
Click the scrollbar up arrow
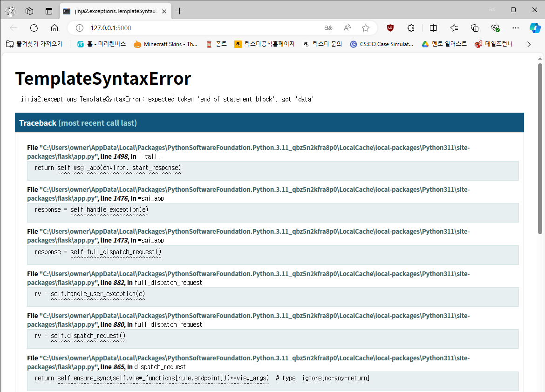540,58
